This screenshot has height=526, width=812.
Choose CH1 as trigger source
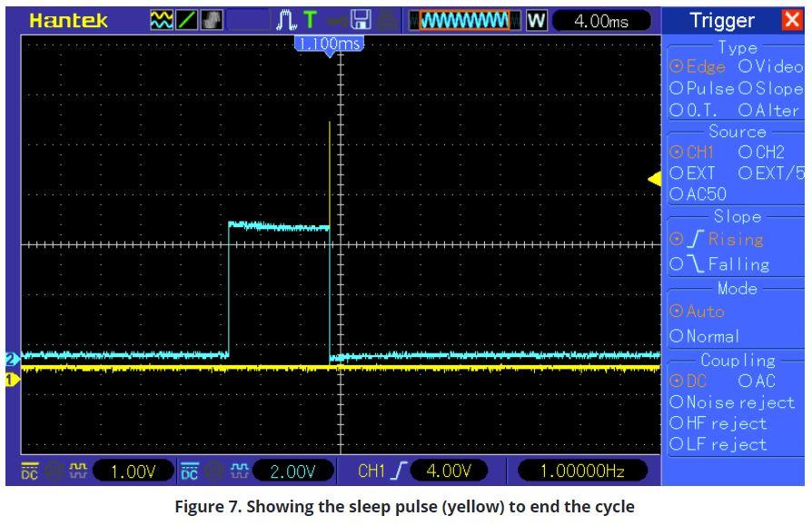click(692, 153)
